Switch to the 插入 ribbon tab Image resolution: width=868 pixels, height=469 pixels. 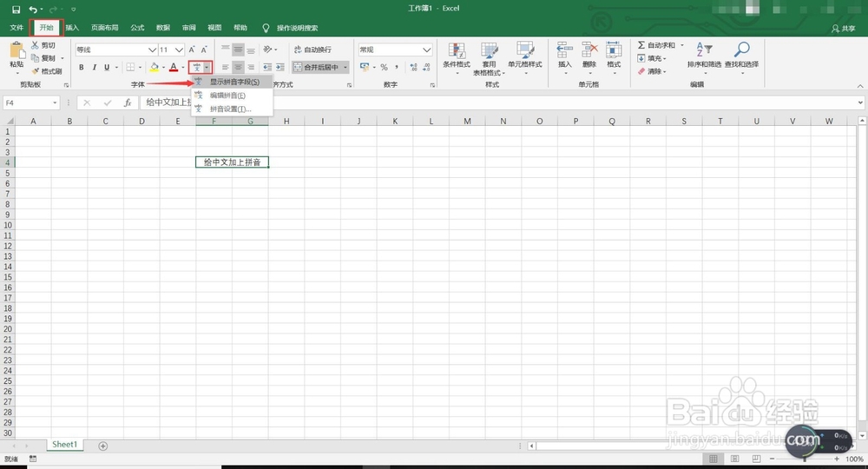(x=72, y=28)
